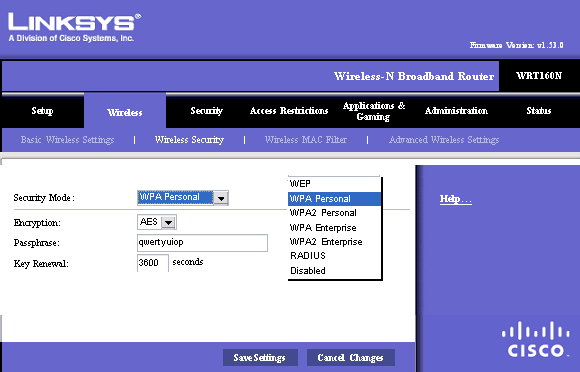The width and height of the screenshot is (580, 372).
Task: Select the Wireless tab
Action: 125,112
